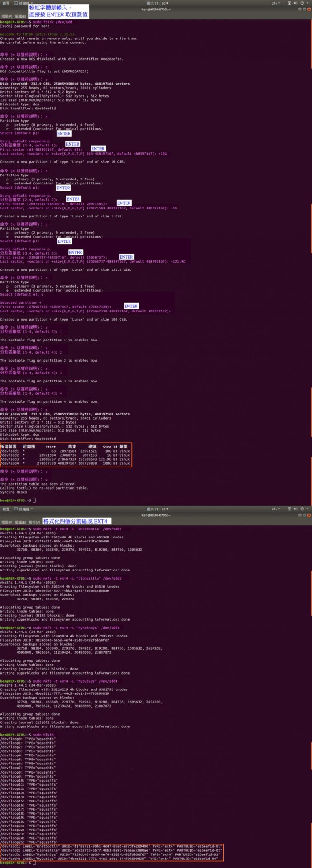Screen dimensions: 312x868
Task: Click 概覽 activities in upper top bar
Action: click(x=6, y=3)
